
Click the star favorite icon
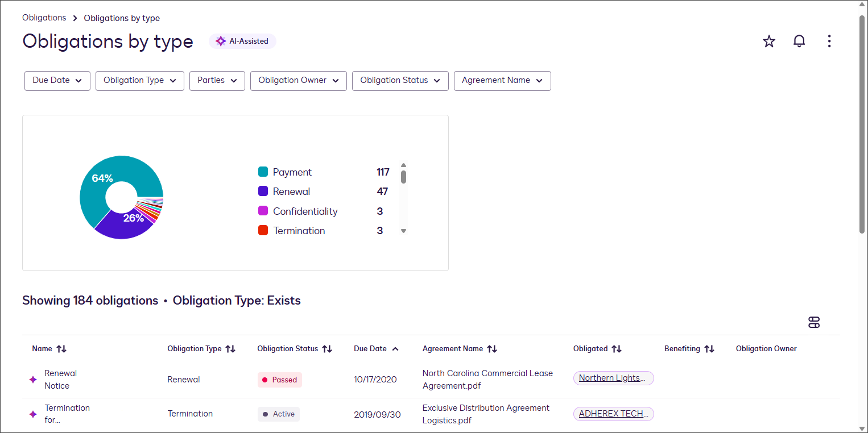point(768,41)
